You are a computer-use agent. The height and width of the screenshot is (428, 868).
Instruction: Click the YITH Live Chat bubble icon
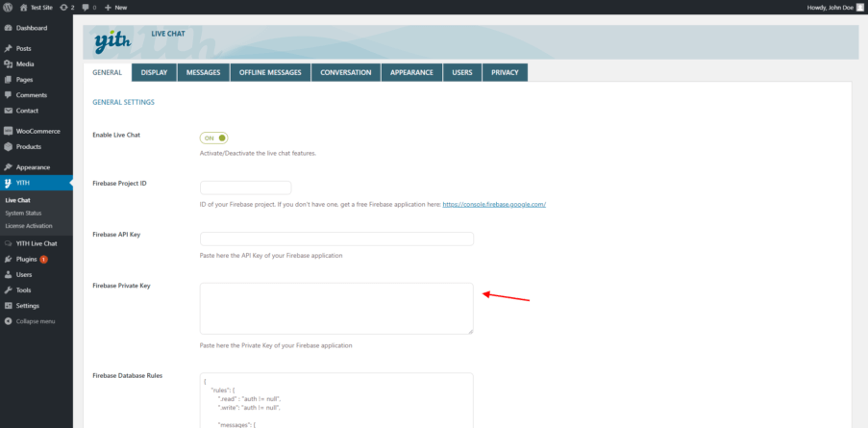point(8,243)
